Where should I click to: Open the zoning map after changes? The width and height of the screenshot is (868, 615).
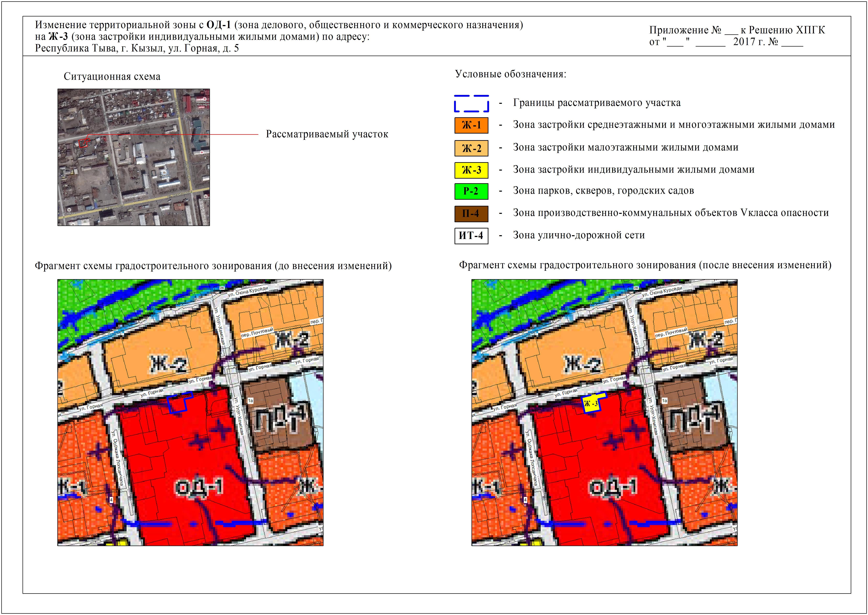pos(604,412)
